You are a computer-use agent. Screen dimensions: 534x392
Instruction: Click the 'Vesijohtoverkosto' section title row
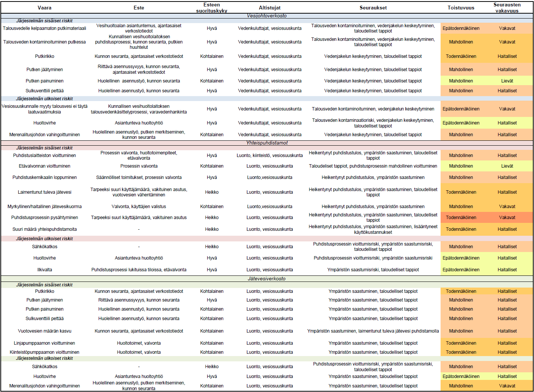click(x=267, y=16)
